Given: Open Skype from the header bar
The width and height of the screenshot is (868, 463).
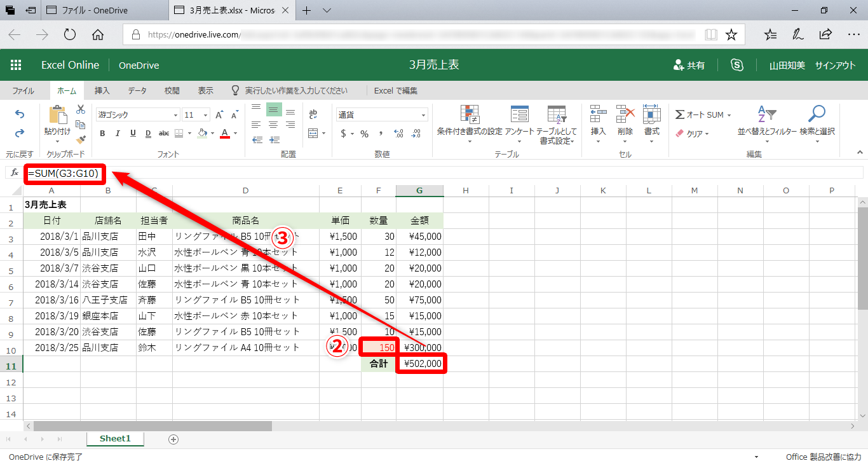Looking at the screenshot, I should coord(737,65).
